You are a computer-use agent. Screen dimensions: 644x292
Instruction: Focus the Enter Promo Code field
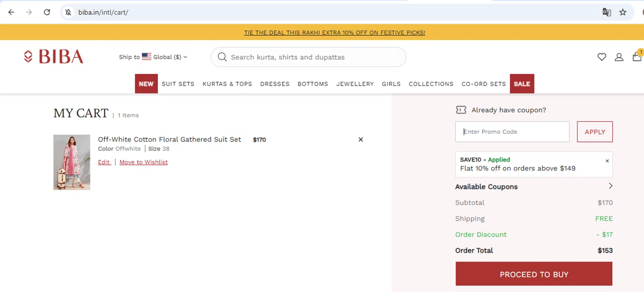click(x=512, y=132)
